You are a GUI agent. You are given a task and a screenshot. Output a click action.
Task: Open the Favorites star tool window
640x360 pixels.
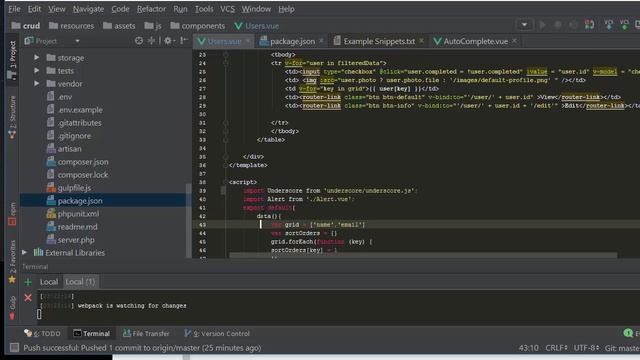click(x=12, y=261)
